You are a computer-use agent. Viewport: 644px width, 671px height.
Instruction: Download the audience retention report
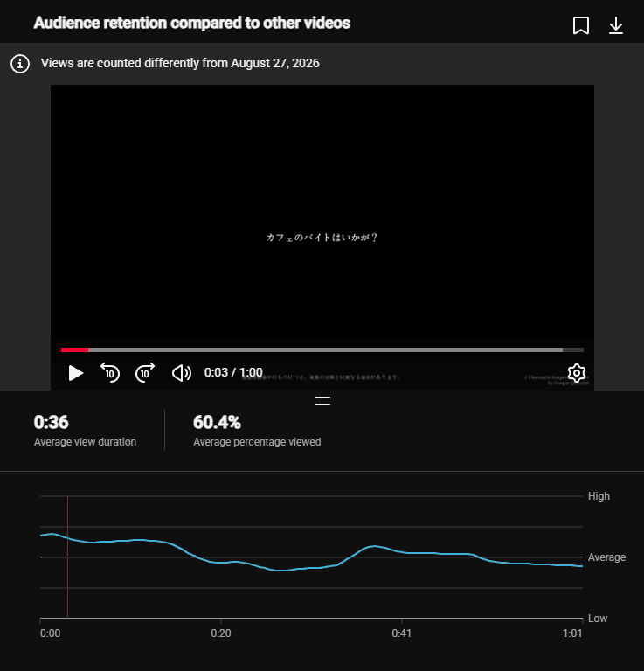coord(616,25)
